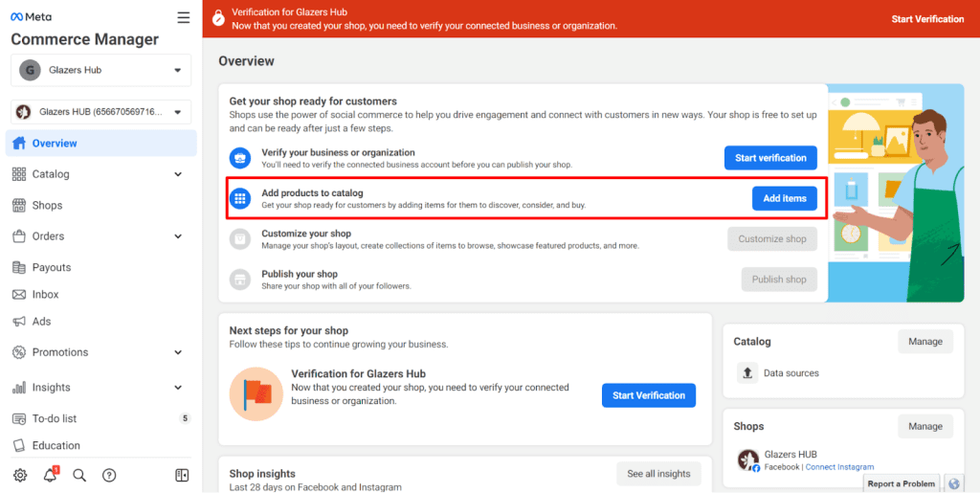Click the Shop insights heading
The image size is (980, 493).
[262, 474]
